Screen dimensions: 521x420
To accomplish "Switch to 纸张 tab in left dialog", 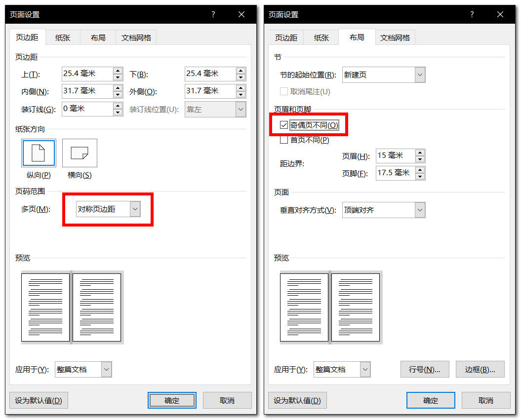I will (63, 38).
